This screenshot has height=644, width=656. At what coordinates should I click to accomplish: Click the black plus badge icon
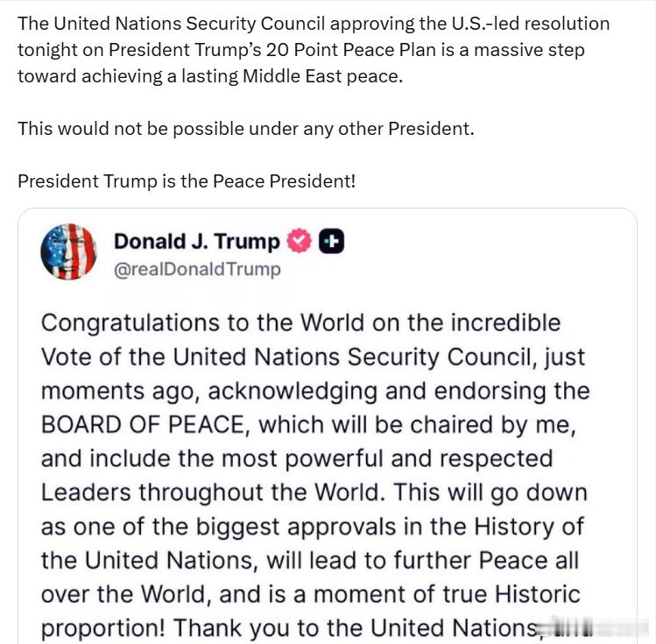tap(331, 242)
